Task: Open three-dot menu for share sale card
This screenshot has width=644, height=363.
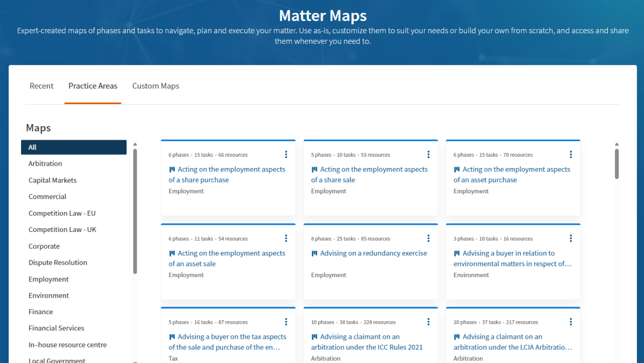Action: [x=428, y=155]
